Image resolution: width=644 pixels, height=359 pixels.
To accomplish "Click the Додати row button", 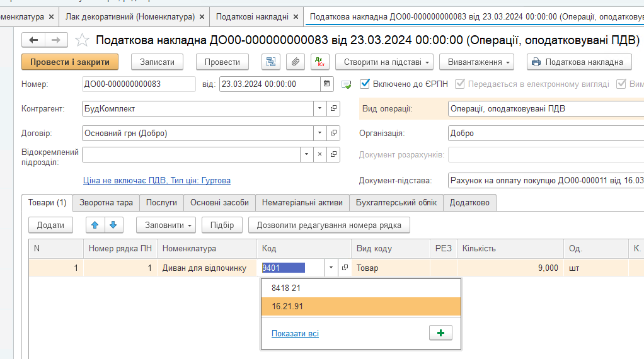I will [50, 225].
